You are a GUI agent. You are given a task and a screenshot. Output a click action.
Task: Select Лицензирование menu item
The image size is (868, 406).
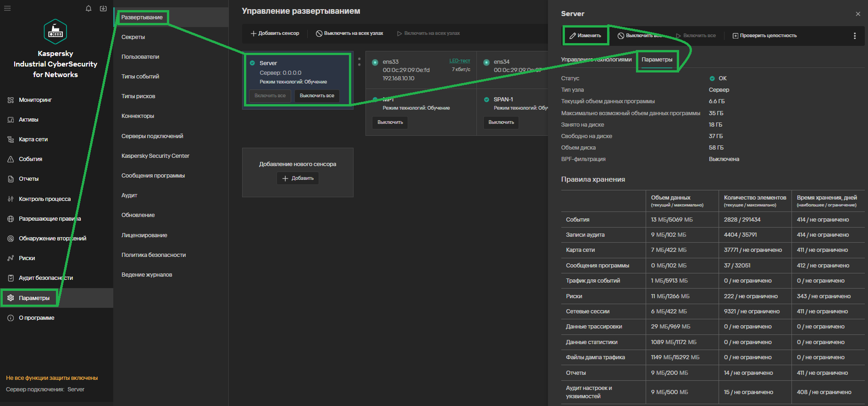(144, 235)
